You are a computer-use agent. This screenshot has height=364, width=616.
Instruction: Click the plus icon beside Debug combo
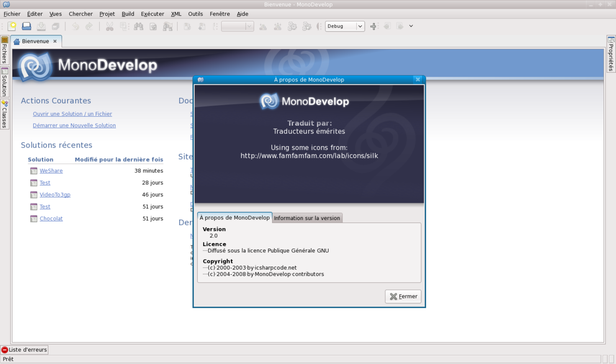coord(373,26)
